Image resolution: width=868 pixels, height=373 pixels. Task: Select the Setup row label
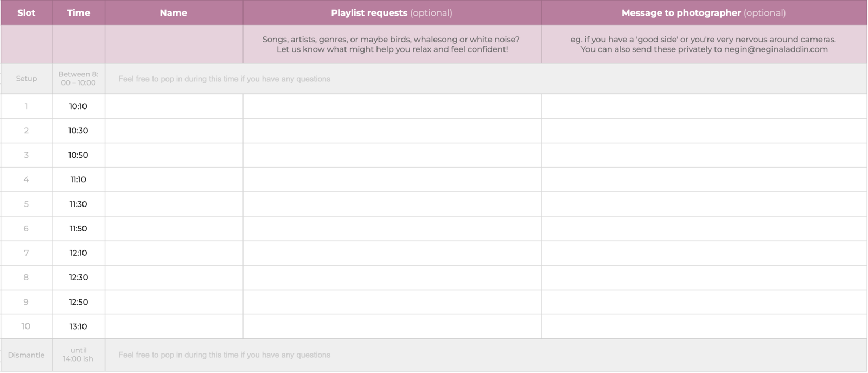tap(27, 79)
